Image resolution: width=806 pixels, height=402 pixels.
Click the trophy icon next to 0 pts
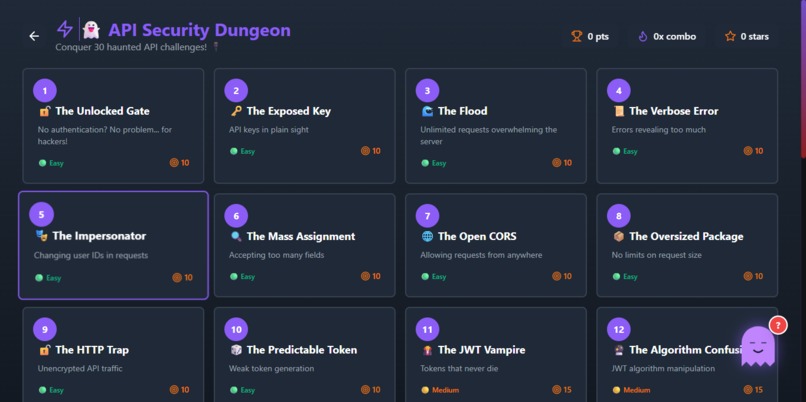[577, 36]
